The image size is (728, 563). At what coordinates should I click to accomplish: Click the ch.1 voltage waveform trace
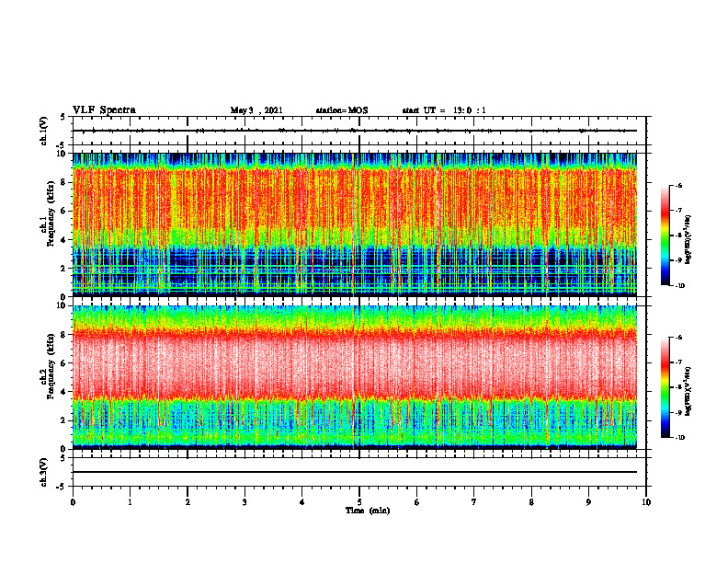pos(355,131)
